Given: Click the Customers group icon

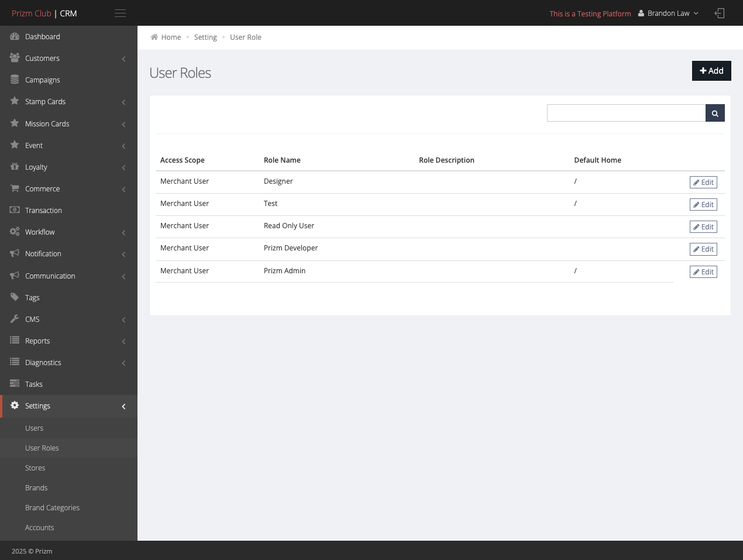Looking at the screenshot, I should click(15, 58).
